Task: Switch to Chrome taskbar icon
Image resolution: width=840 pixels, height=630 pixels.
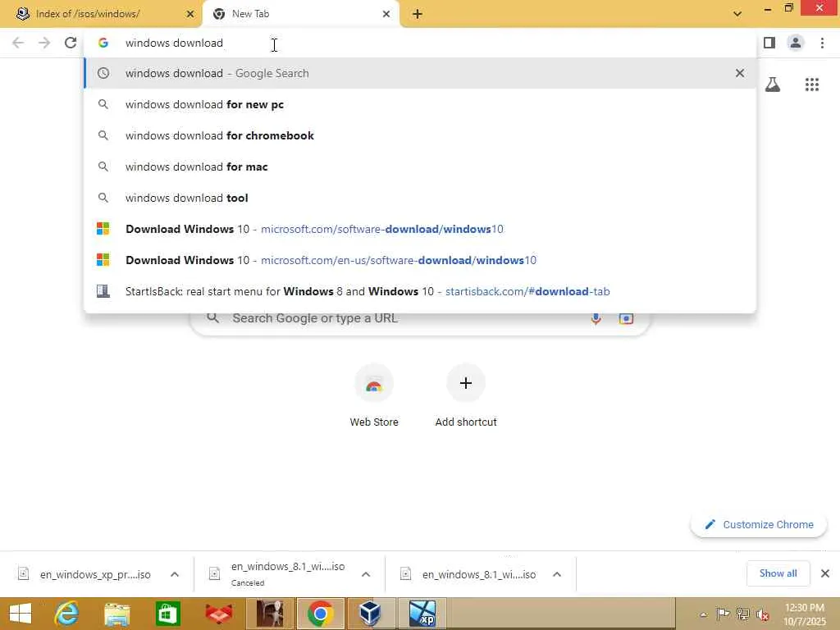Action: (x=321, y=614)
